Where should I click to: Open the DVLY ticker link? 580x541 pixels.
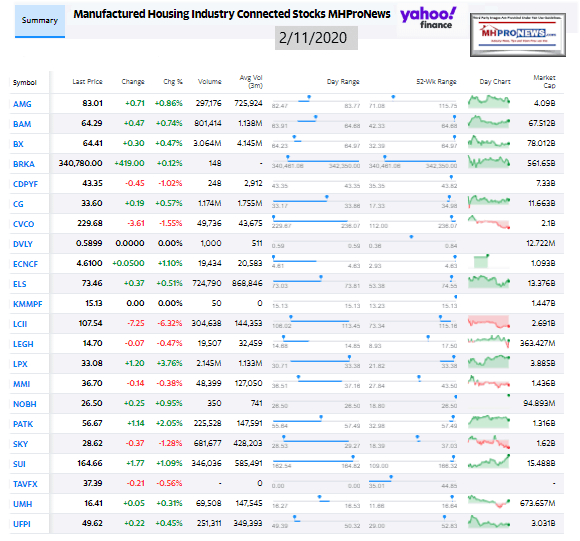click(23, 244)
